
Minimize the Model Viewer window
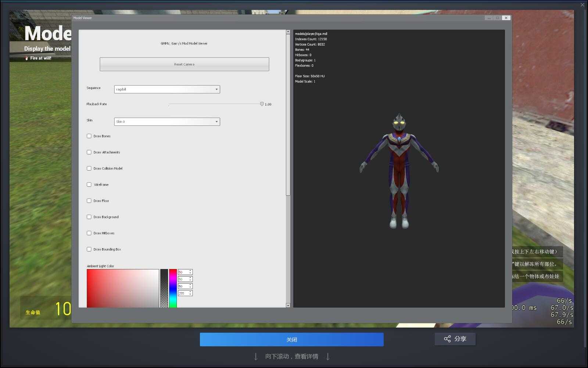(489, 18)
